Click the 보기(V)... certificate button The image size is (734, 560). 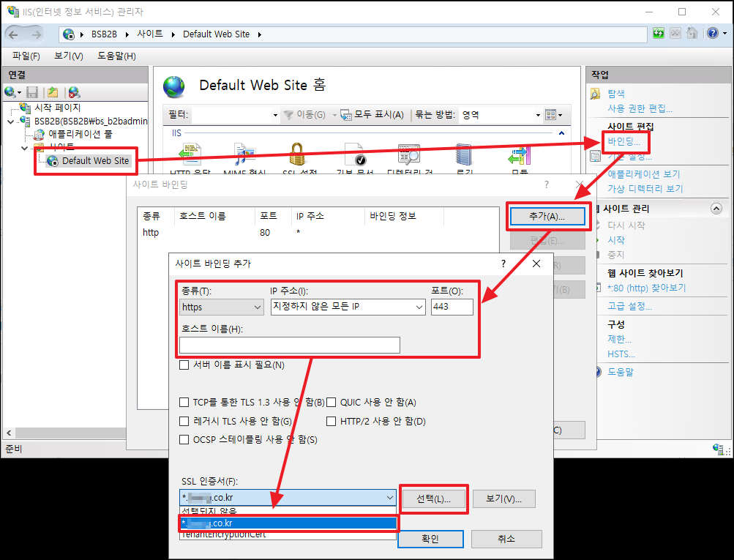(503, 499)
